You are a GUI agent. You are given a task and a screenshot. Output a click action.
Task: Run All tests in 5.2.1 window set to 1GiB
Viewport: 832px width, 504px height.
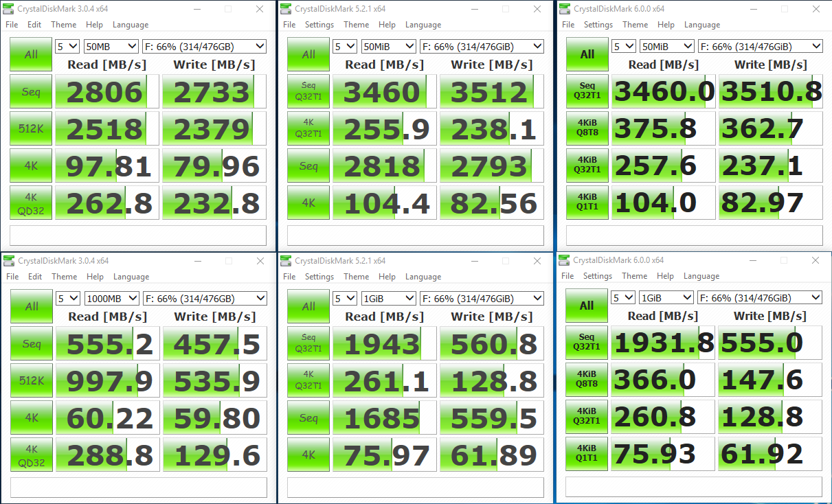[x=309, y=306]
